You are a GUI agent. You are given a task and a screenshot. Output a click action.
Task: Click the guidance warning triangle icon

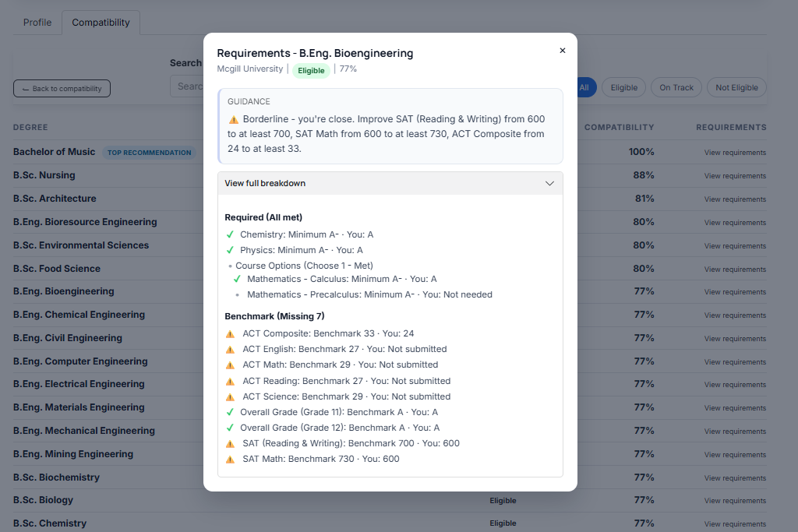[234, 119]
